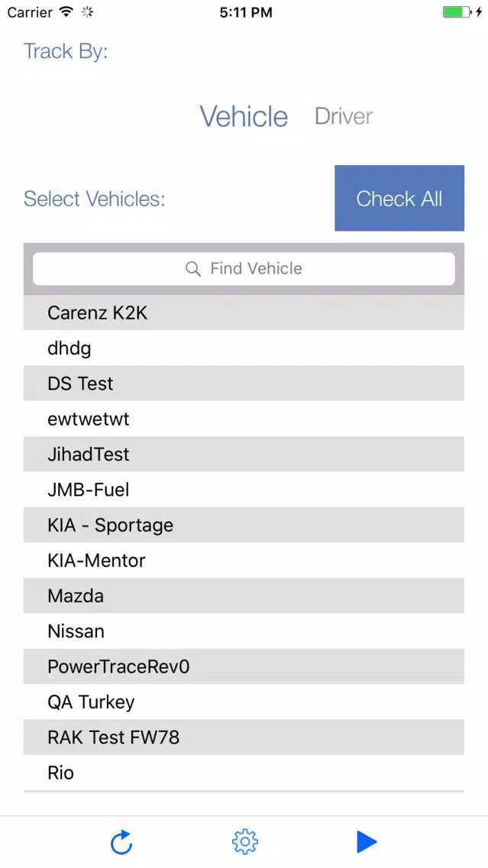Select the DS Test vehicle row

tap(244, 383)
